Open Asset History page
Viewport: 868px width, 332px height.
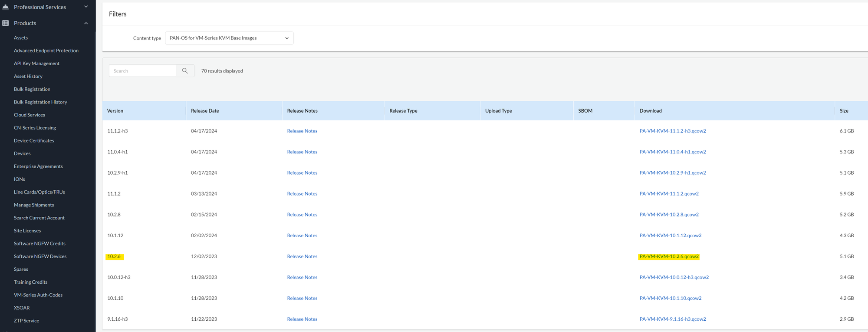tap(28, 76)
